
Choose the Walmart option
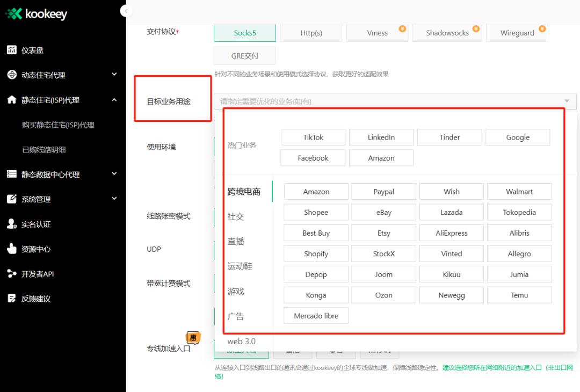pyautogui.click(x=519, y=192)
